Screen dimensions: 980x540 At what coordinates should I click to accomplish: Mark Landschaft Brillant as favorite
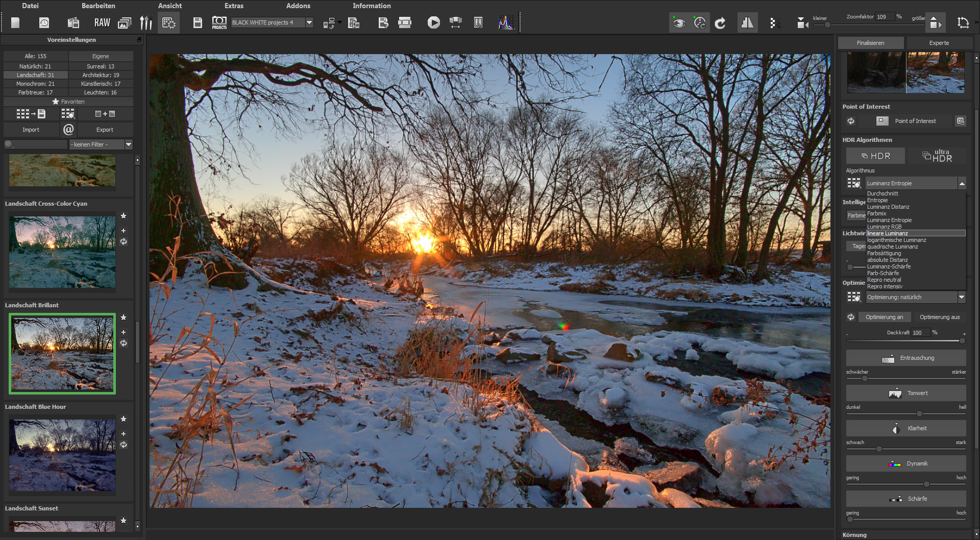click(124, 317)
